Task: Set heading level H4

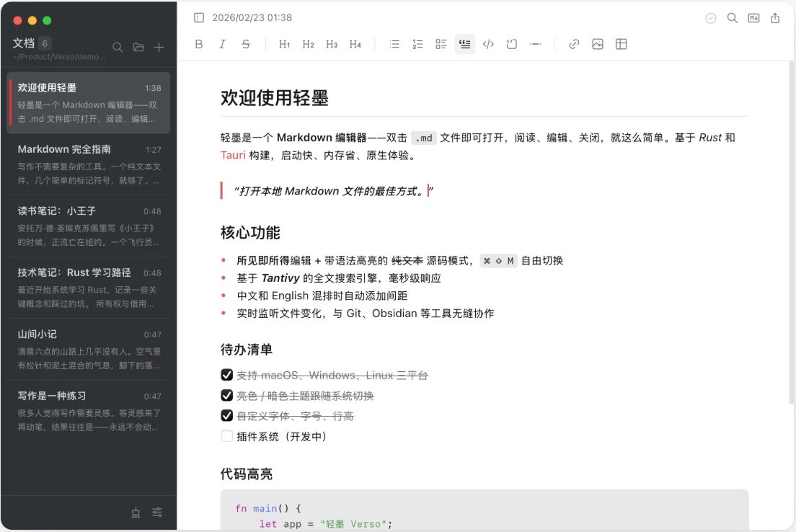Action: 355,44
